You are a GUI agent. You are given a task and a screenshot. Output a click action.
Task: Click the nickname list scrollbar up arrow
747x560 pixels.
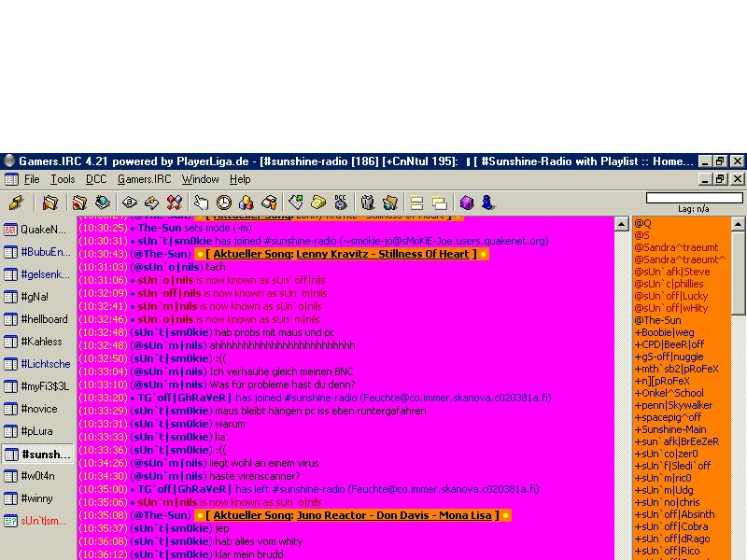point(739,224)
